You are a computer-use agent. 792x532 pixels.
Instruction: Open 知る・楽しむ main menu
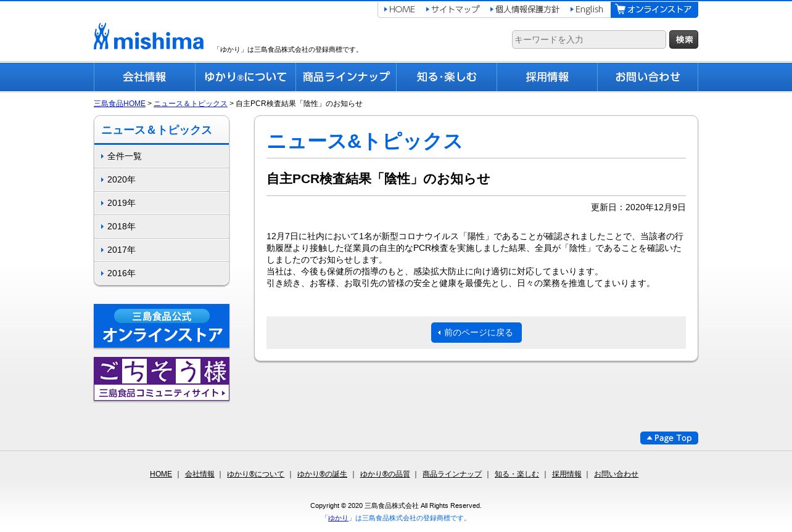[x=447, y=77]
